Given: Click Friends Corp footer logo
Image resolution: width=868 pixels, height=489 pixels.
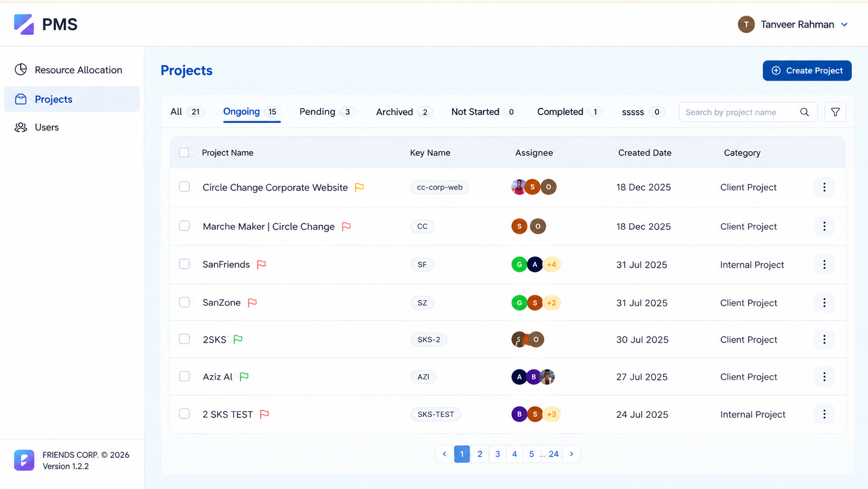Looking at the screenshot, I should (24, 460).
